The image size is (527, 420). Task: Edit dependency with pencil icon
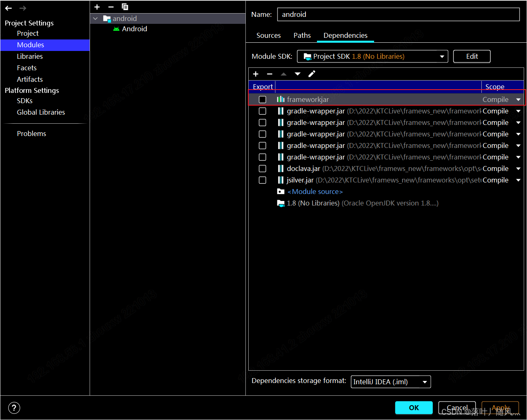pos(312,74)
